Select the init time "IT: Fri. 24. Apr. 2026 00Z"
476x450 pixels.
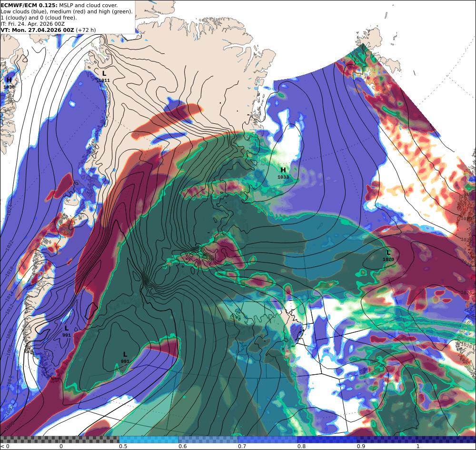[32, 24]
